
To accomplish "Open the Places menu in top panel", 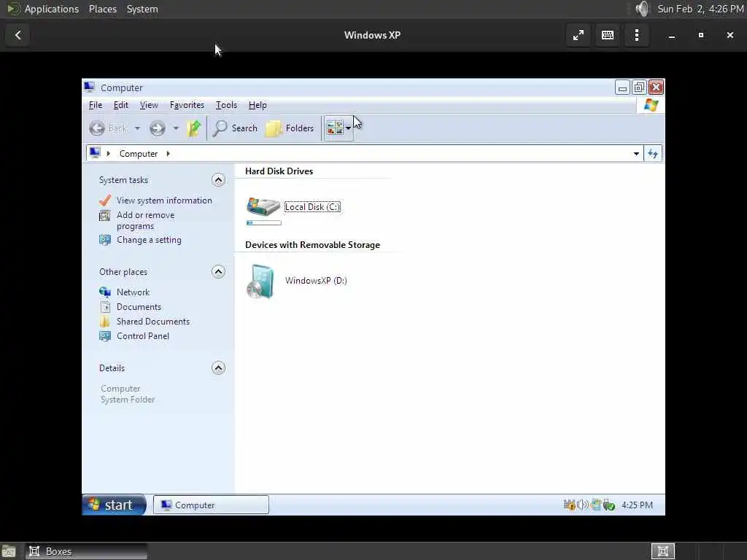I will click(102, 9).
